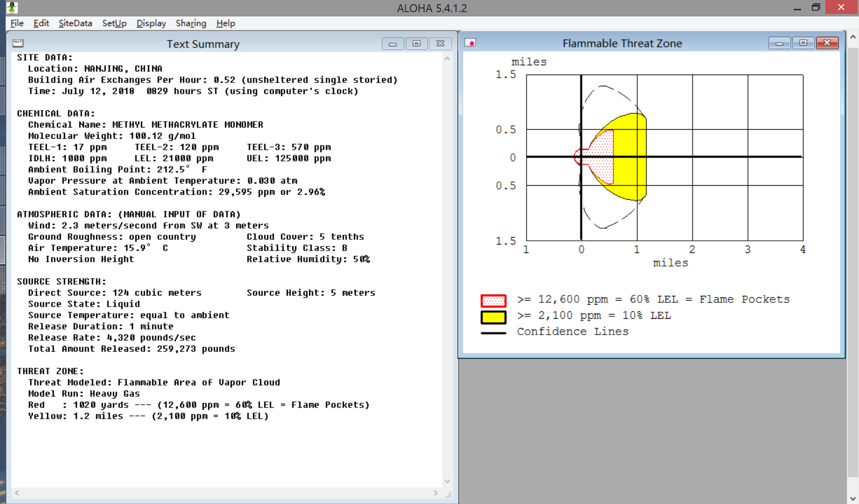Click the 'TEEL-3: 570 ppm' value
This screenshot has height=504, width=859.
point(289,147)
